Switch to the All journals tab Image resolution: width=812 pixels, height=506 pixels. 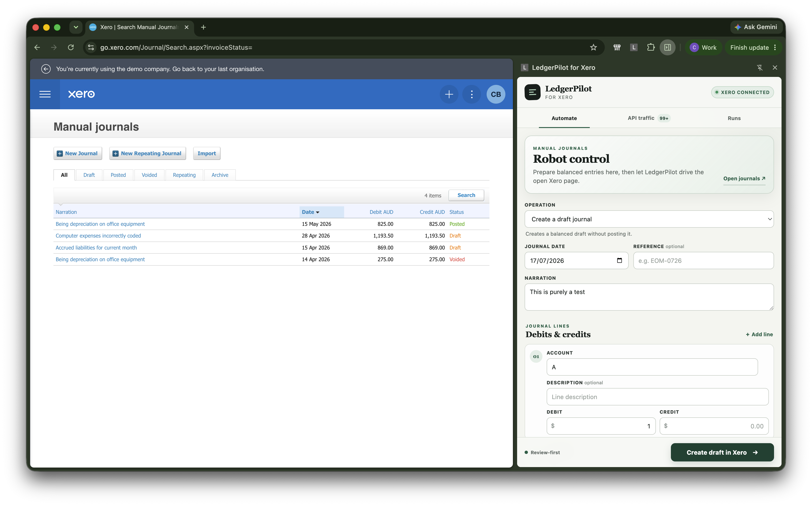64,175
